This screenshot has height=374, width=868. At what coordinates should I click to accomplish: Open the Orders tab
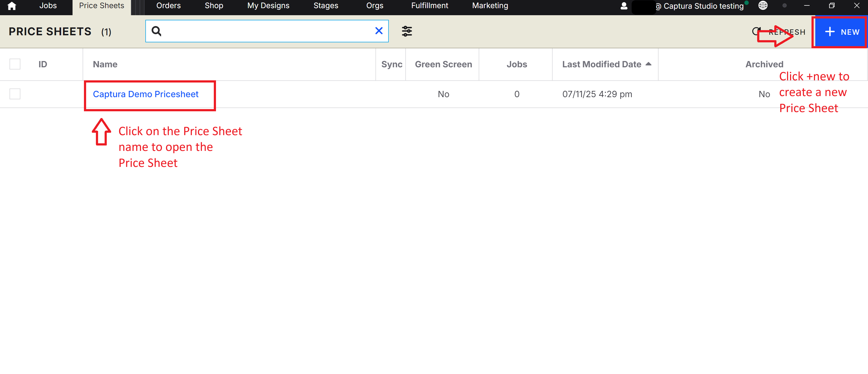coord(168,6)
